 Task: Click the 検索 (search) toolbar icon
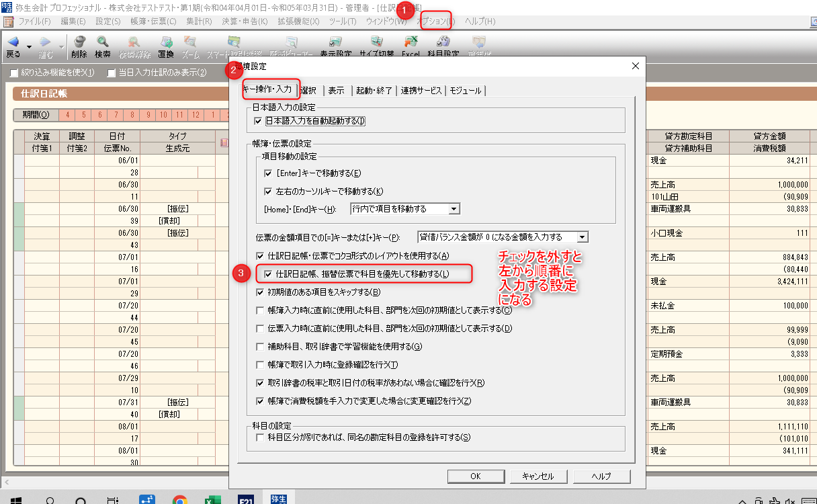(x=103, y=46)
